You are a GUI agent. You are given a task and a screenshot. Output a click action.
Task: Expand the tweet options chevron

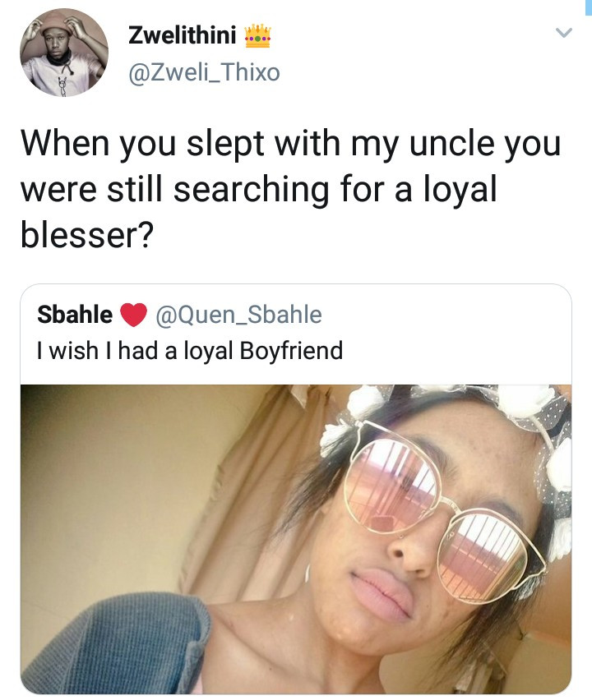pos(563,34)
